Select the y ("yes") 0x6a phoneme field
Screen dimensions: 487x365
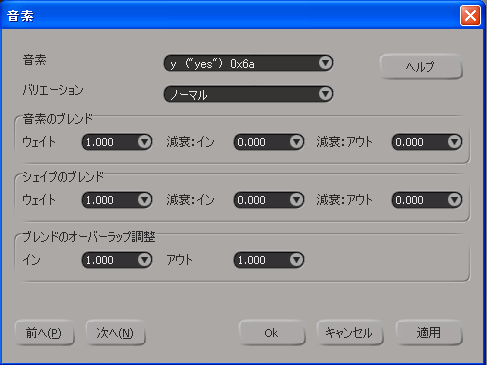click(x=248, y=63)
